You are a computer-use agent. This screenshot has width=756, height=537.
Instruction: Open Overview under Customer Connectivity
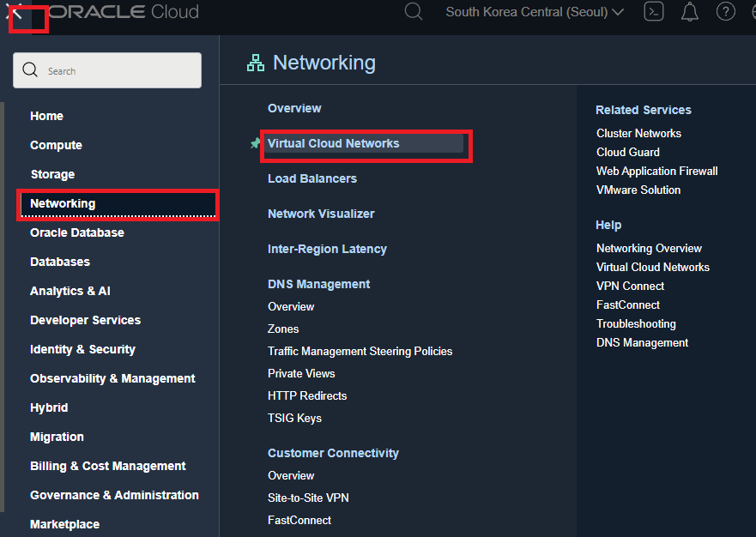point(291,476)
